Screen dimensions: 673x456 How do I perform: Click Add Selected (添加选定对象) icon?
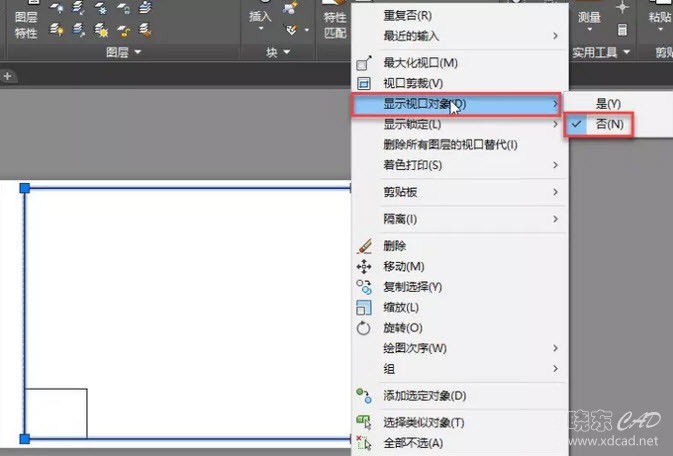click(364, 396)
